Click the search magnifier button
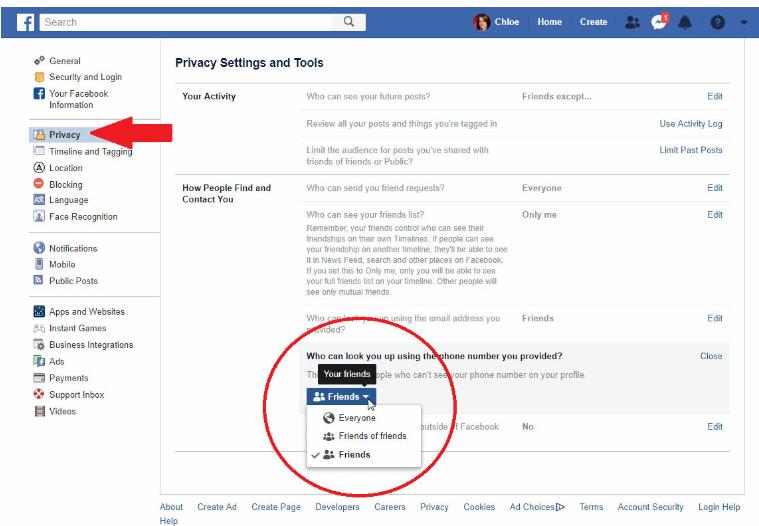Screen dimensions: 759x526 coord(349,22)
